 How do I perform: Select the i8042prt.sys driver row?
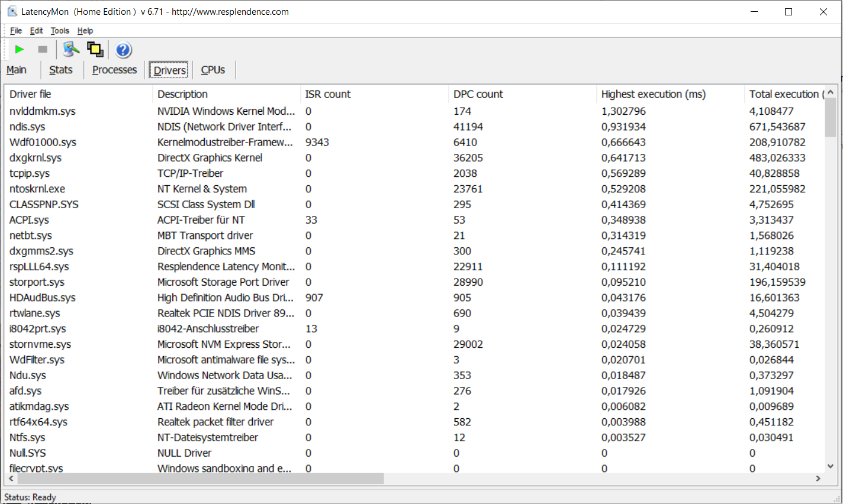pos(414,329)
